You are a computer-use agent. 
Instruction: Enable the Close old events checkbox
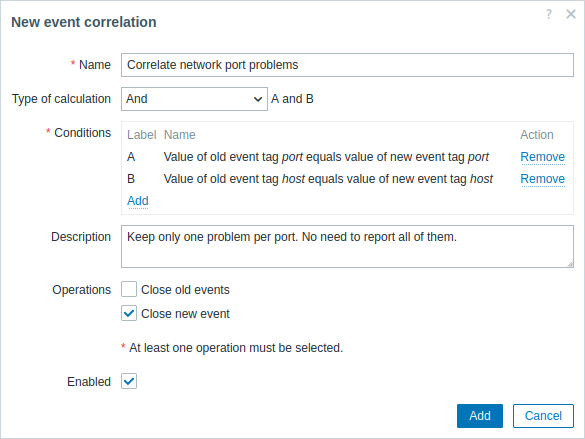(129, 289)
